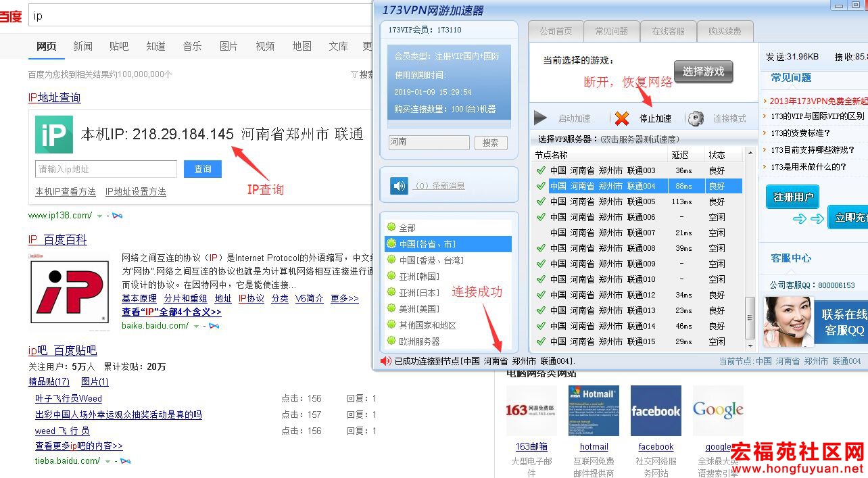This screenshot has height=478, width=868.
Task: Click the 搜索 button beside the 河南 field
Action: (491, 143)
